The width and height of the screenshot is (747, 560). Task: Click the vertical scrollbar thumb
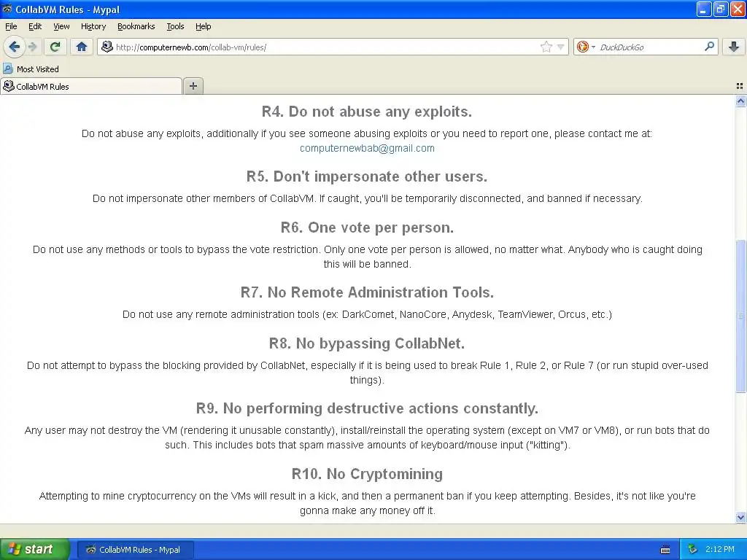[740, 316]
